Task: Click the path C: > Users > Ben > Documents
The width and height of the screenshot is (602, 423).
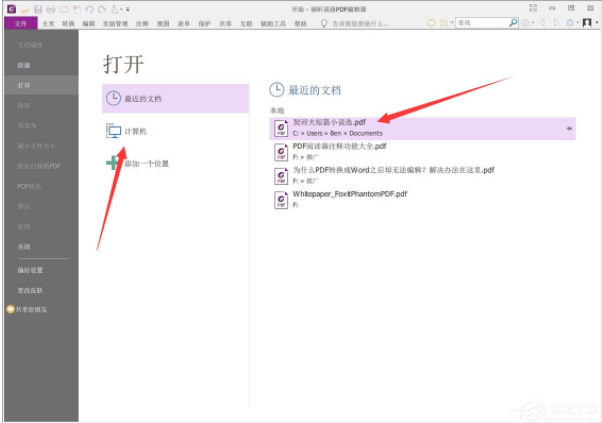Action: tap(337, 133)
